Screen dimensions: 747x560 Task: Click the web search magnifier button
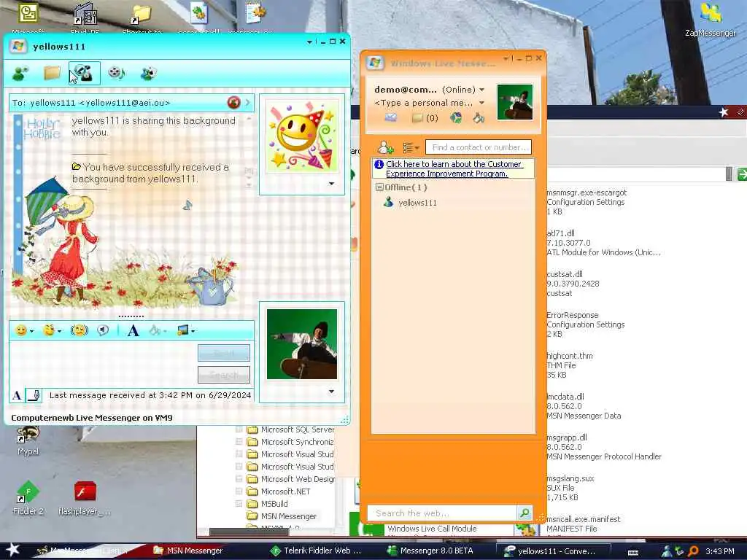click(525, 513)
